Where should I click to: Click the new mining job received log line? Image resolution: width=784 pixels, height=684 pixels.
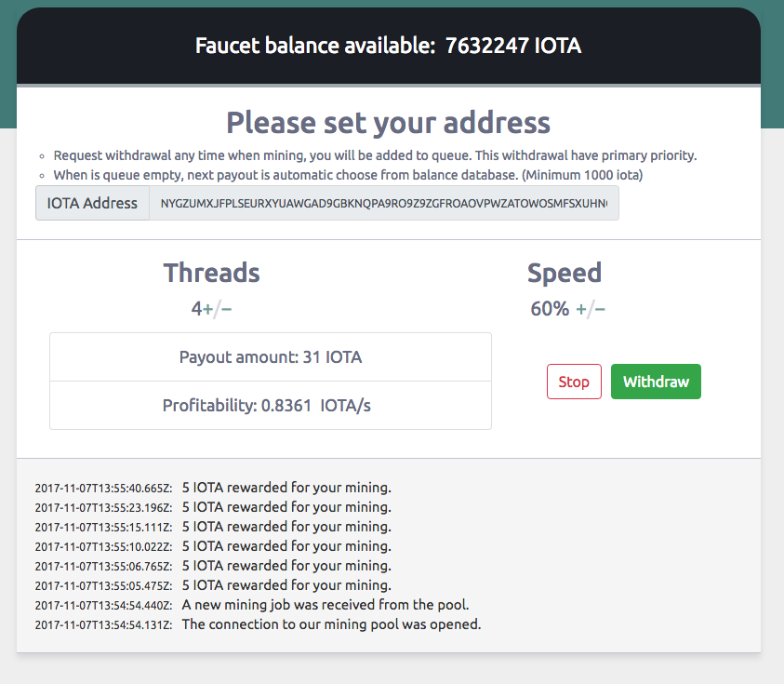pos(252,605)
